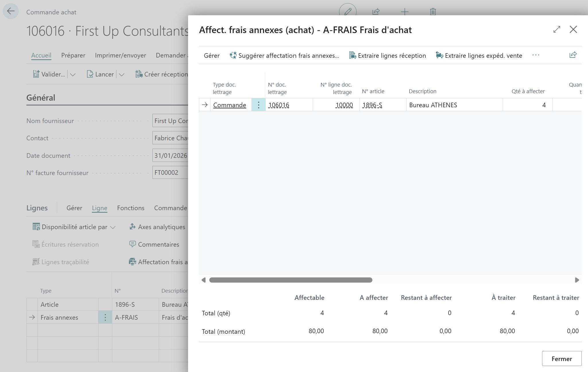Click the Fermer button
The width and height of the screenshot is (588, 372).
point(561,358)
